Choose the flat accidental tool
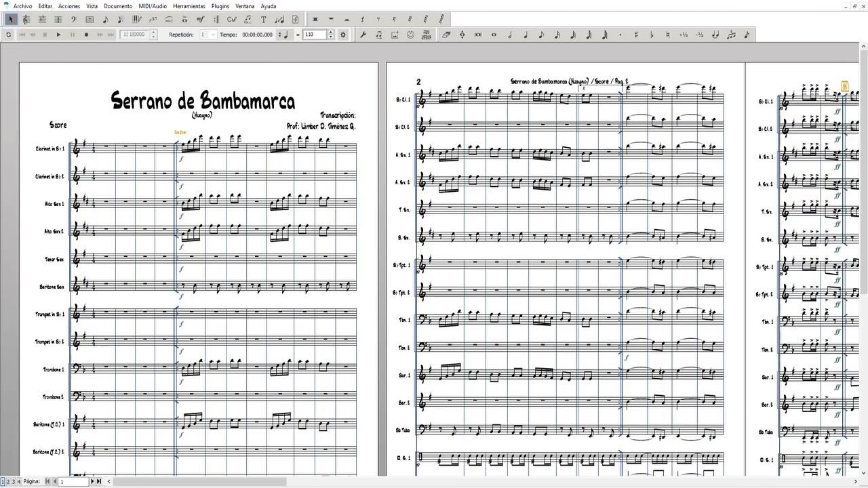868x488 pixels. click(652, 35)
